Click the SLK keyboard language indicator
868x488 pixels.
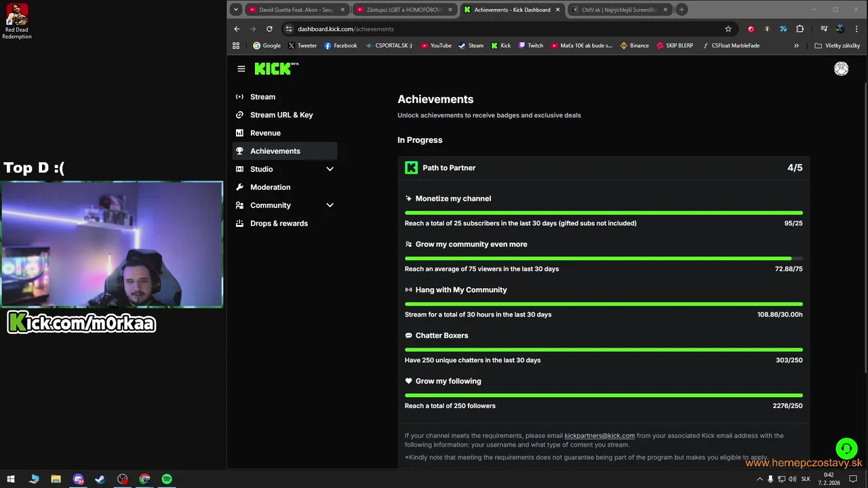[x=806, y=479]
